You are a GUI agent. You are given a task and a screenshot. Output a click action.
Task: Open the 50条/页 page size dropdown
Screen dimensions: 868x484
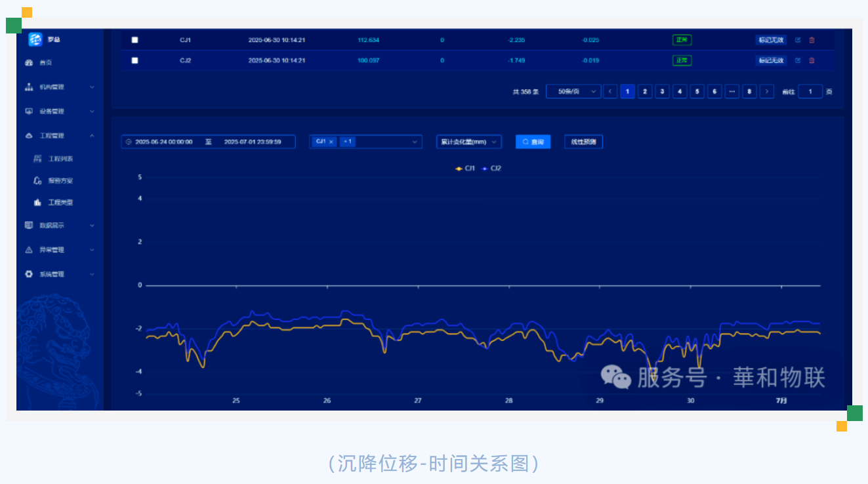tap(573, 92)
